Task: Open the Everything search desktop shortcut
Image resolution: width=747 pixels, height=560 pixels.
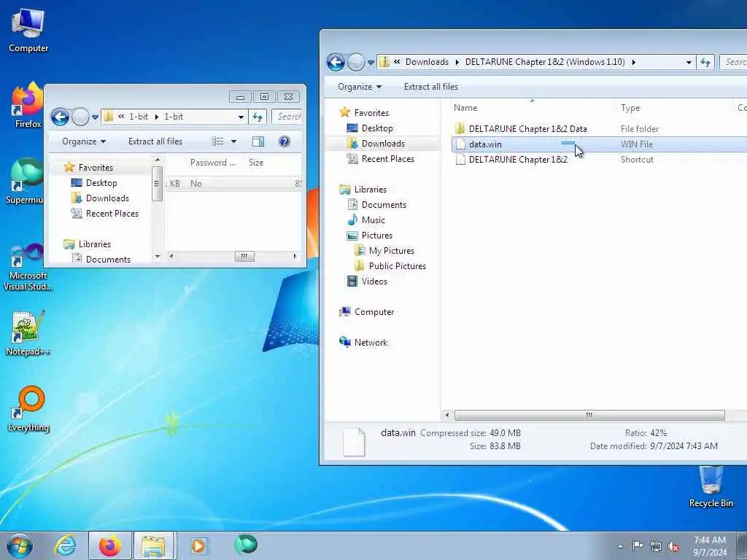Action: (x=28, y=408)
